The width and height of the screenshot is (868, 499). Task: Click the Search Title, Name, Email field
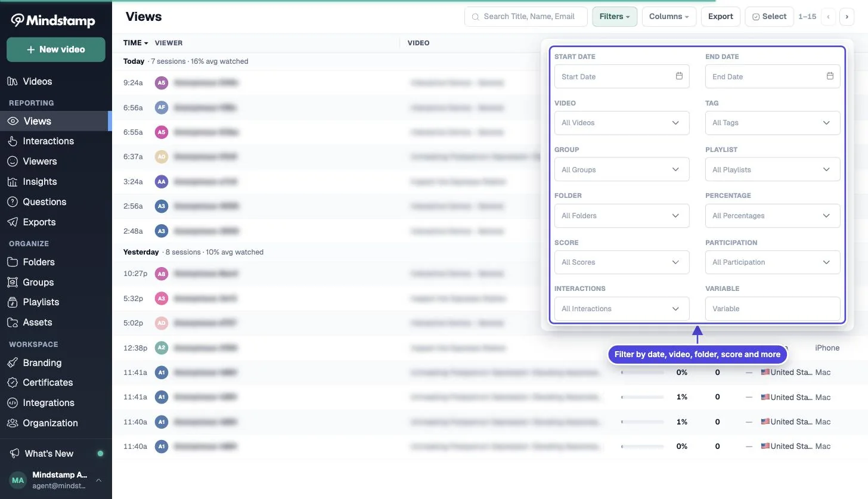pos(526,17)
